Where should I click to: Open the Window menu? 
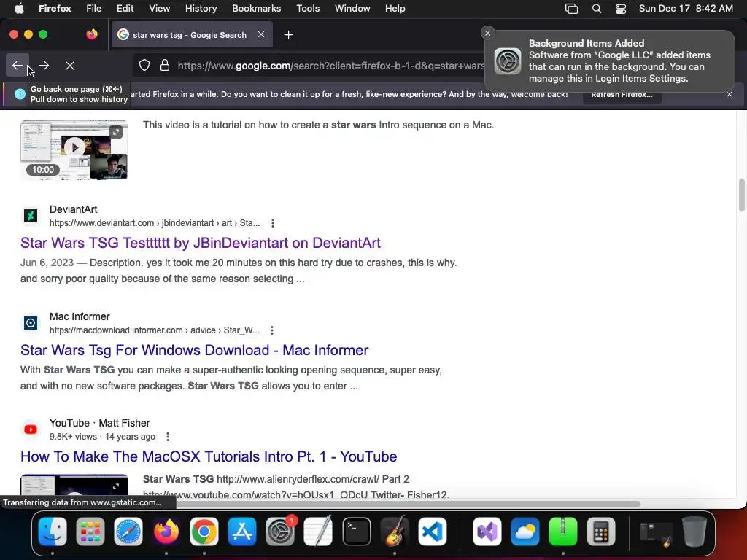click(352, 8)
